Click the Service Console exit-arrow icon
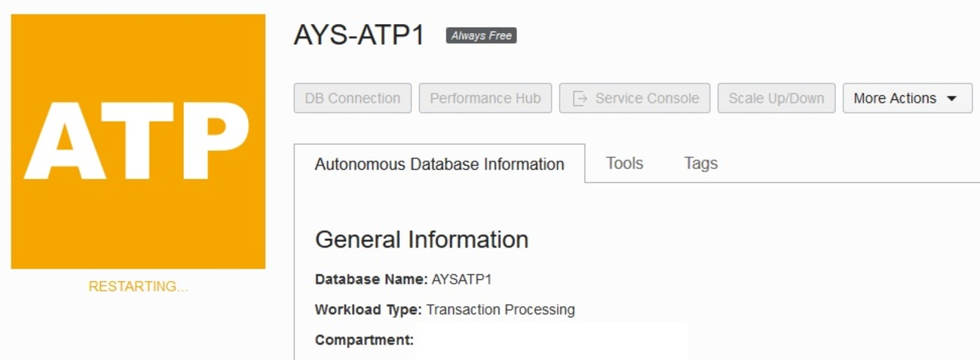 [580, 99]
